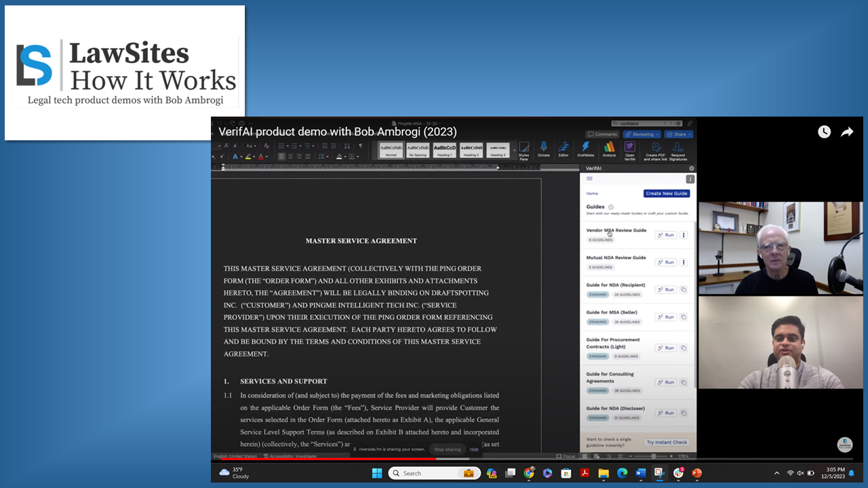Click Try Instant Check button

(666, 443)
